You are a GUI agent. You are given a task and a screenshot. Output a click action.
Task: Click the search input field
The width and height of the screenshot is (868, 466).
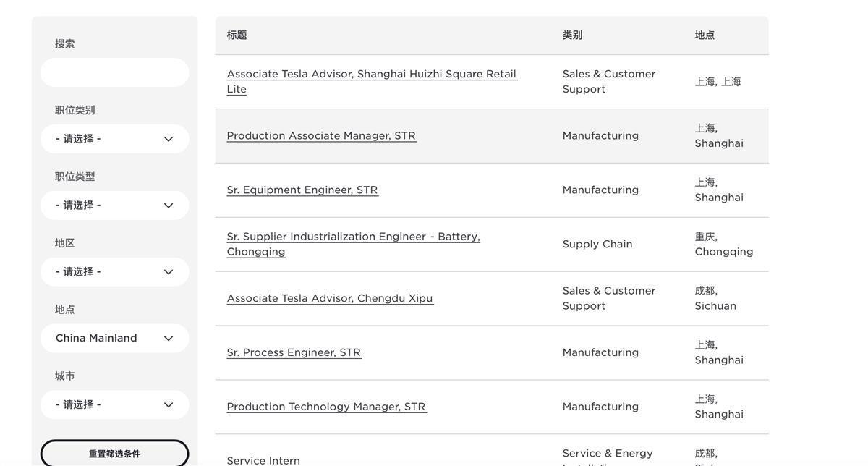(114, 72)
